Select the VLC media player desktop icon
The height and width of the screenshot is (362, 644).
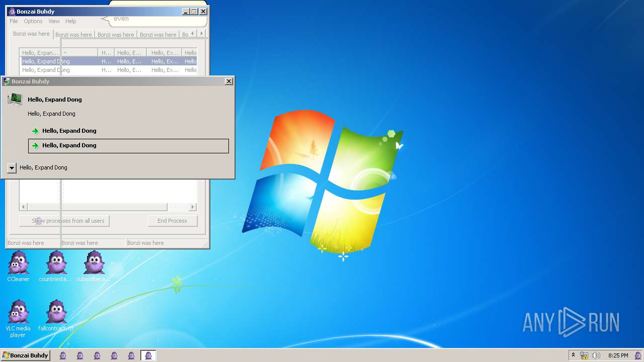point(18,319)
